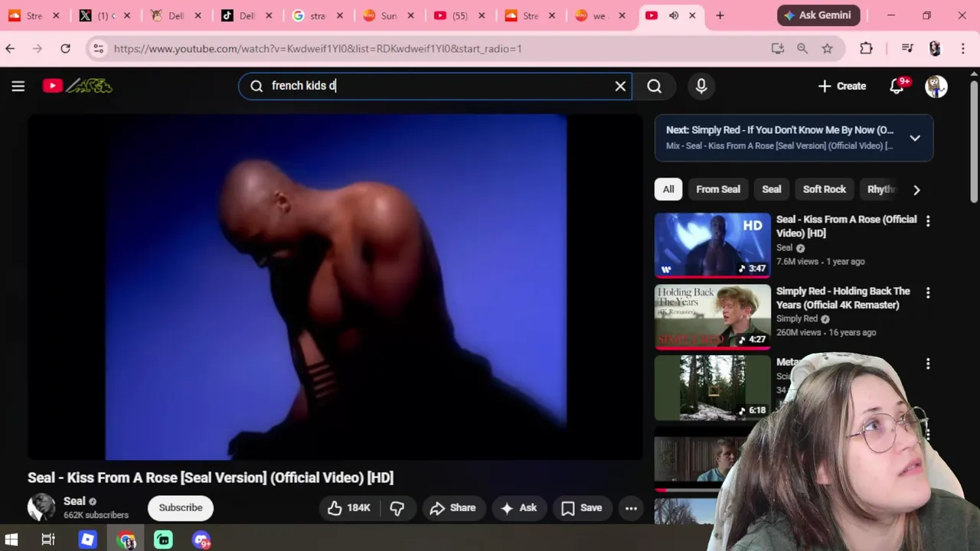Go back in the browser

coord(10,48)
